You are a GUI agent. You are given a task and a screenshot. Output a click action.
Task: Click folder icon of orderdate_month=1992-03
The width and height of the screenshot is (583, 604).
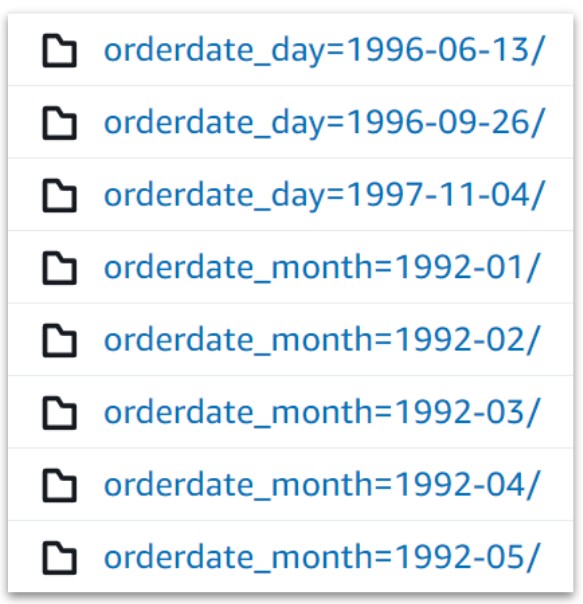click(59, 413)
